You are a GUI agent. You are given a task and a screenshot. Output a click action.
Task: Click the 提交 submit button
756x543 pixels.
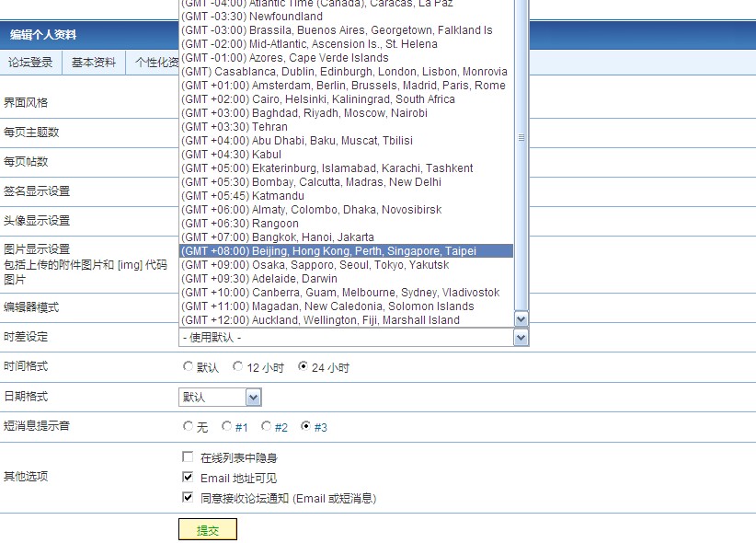click(x=207, y=530)
